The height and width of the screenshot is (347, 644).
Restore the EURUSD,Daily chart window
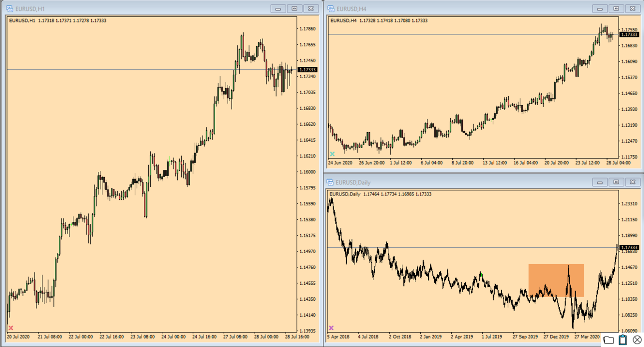(x=616, y=182)
